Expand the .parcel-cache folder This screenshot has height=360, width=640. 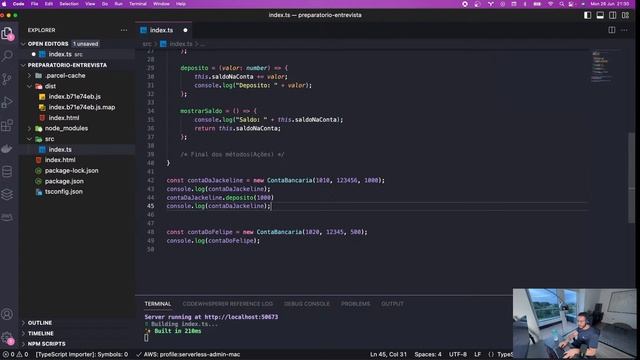click(x=29, y=76)
